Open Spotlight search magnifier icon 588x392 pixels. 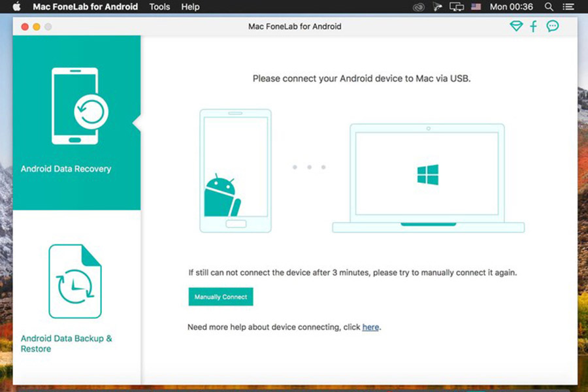549,7
